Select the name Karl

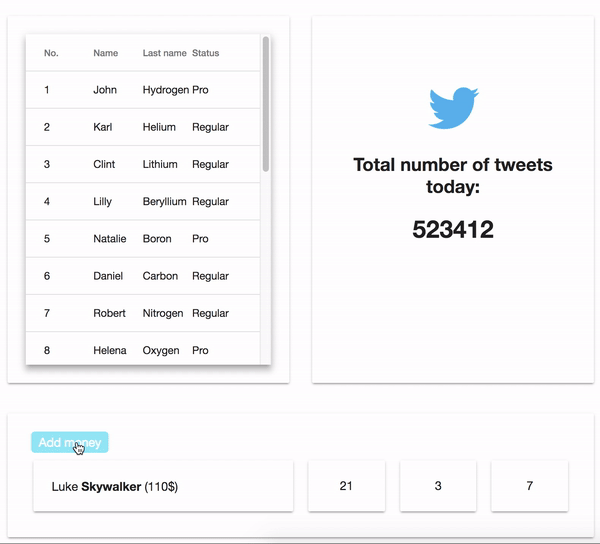[103, 127]
